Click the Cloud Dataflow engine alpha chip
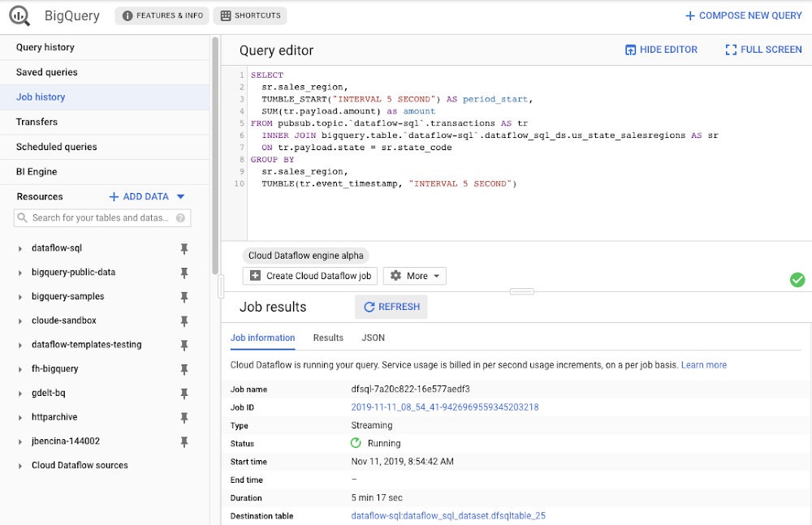Screen dimensions: 812x525 pyautogui.click(x=305, y=256)
